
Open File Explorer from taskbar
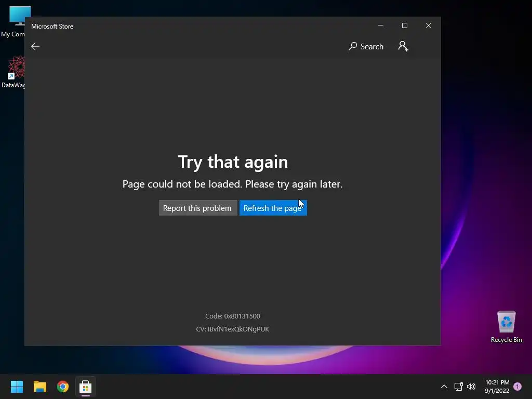coord(39,387)
